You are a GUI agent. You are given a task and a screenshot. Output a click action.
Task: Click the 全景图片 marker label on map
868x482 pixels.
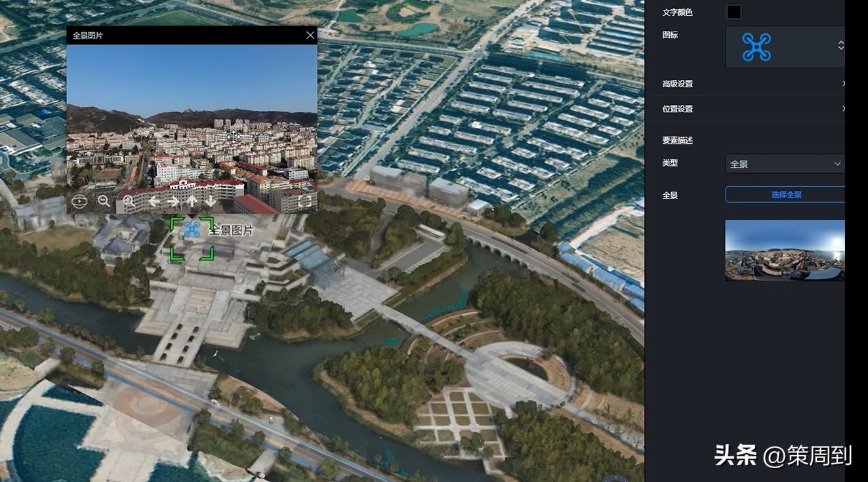(x=231, y=230)
